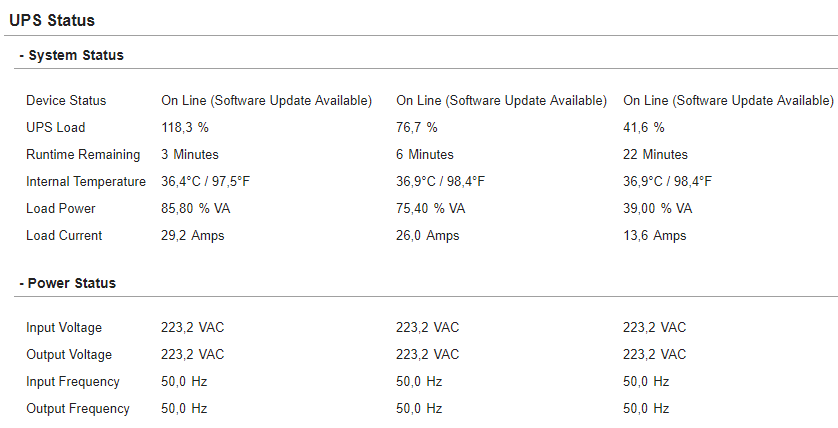The width and height of the screenshot is (838, 428).
Task: Click the 26,0 Amps Load Current value
Action: click(428, 235)
